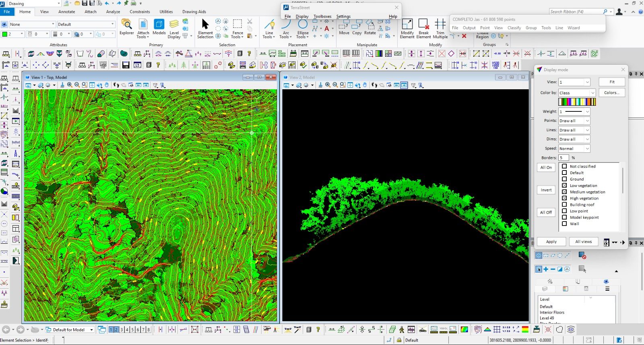This screenshot has height=345, width=644.
Task: Click the class color palette strip
Action: coord(577,102)
